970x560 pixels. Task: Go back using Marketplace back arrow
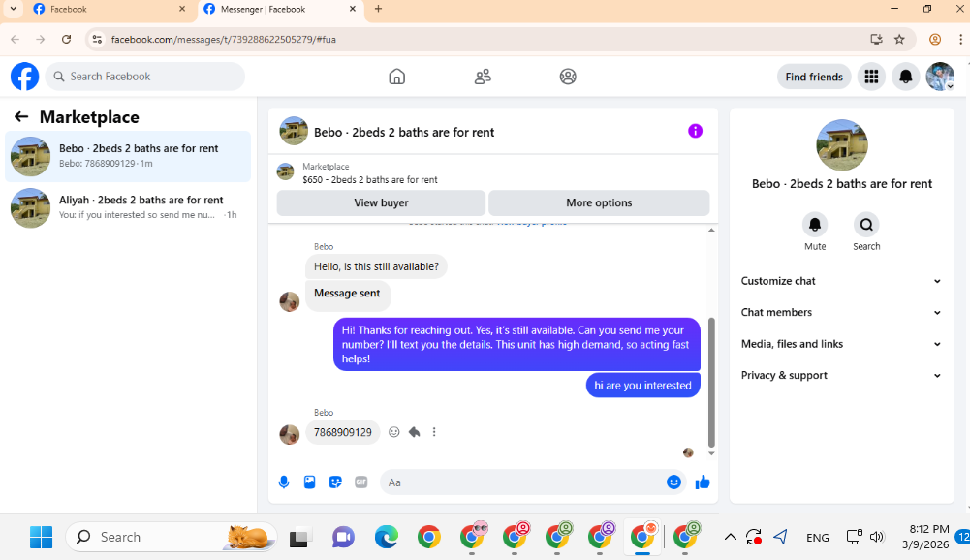21,117
